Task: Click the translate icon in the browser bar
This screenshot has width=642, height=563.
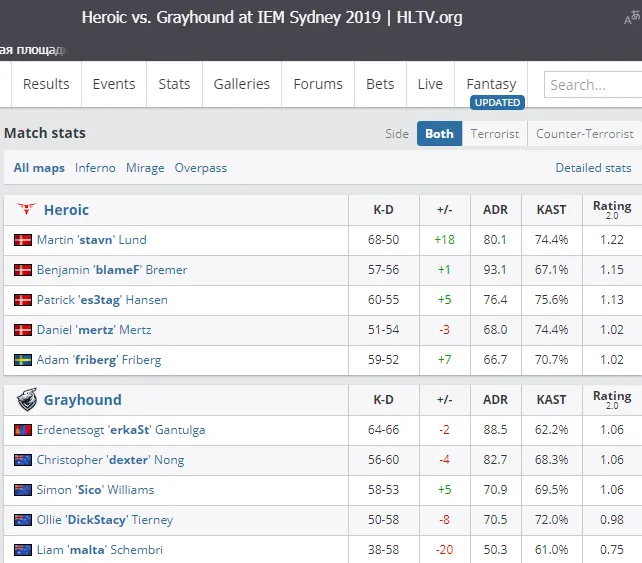Action: [632, 17]
